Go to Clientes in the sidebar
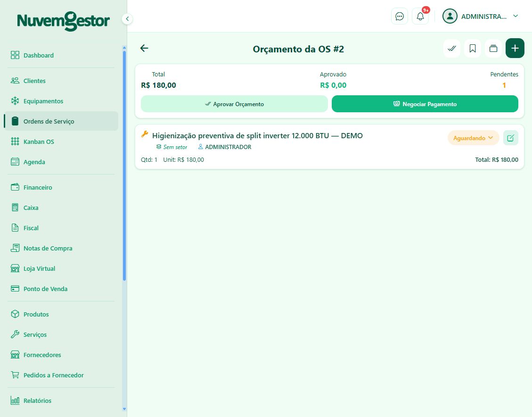This screenshot has width=532, height=417. (61, 81)
